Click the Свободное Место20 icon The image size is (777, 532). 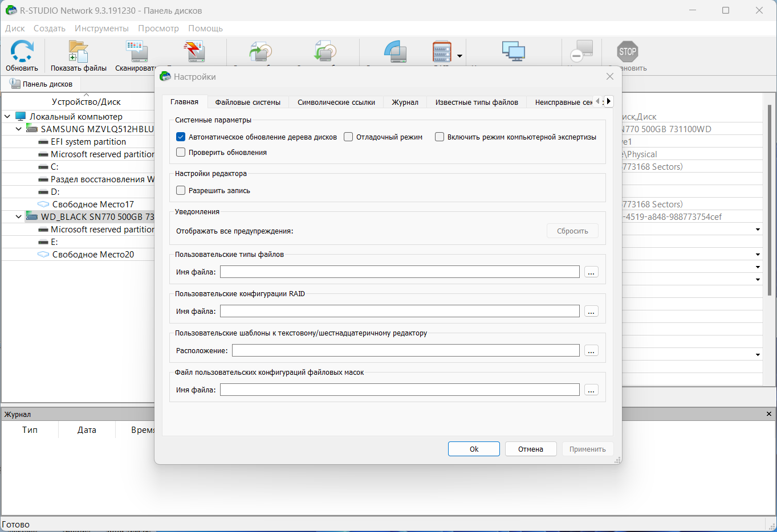(43, 254)
